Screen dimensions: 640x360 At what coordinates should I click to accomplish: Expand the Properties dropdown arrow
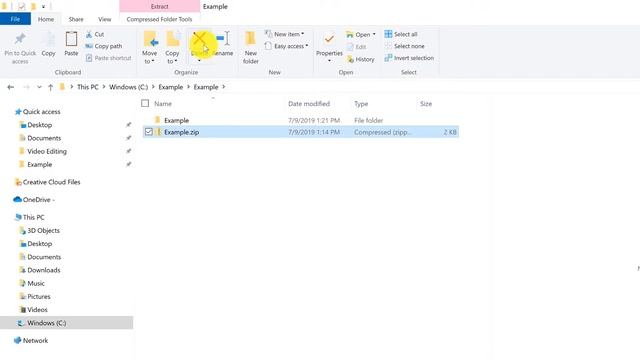329,61
